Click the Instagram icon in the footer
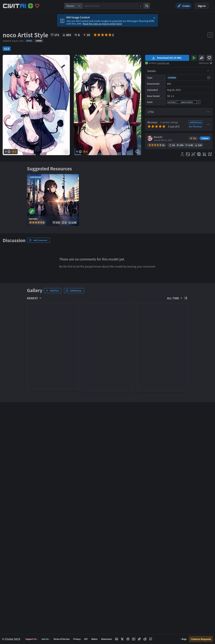This screenshot has width=215, height=644. coord(128,639)
